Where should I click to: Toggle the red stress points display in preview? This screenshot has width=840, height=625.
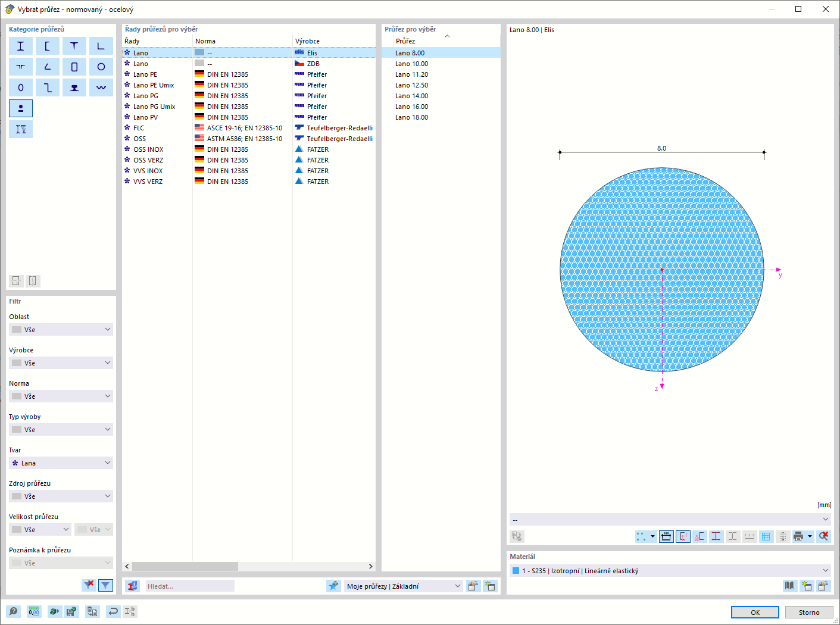tap(716, 536)
